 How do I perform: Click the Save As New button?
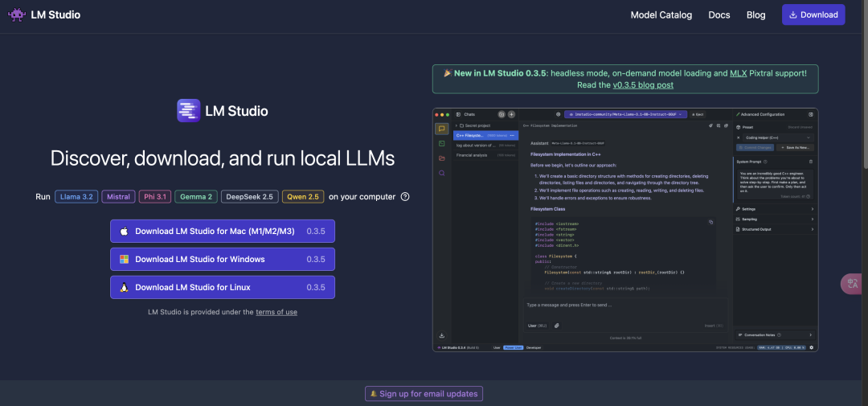point(795,147)
